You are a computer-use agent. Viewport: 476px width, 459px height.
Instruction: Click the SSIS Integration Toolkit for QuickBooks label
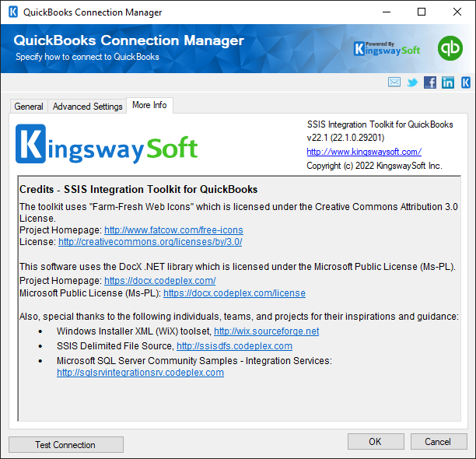(380, 124)
